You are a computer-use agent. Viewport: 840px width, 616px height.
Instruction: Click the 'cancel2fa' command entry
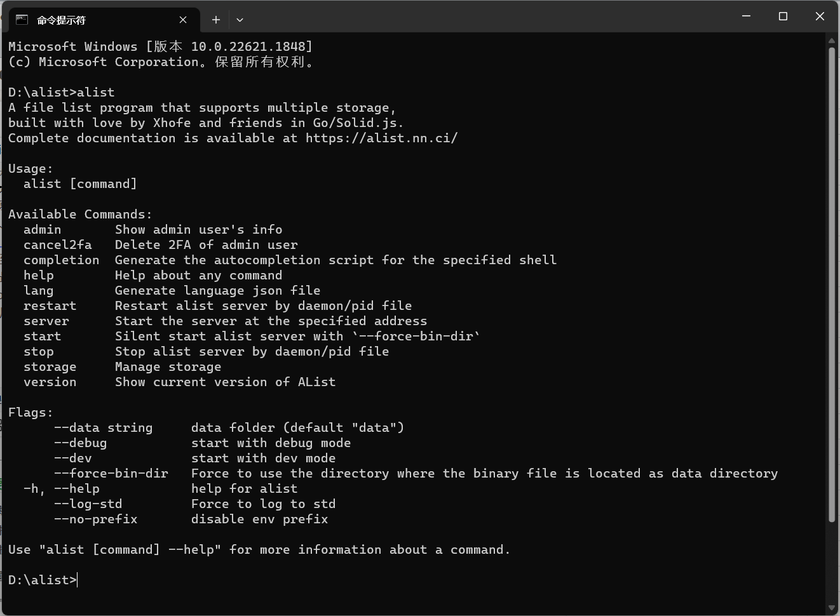point(58,244)
